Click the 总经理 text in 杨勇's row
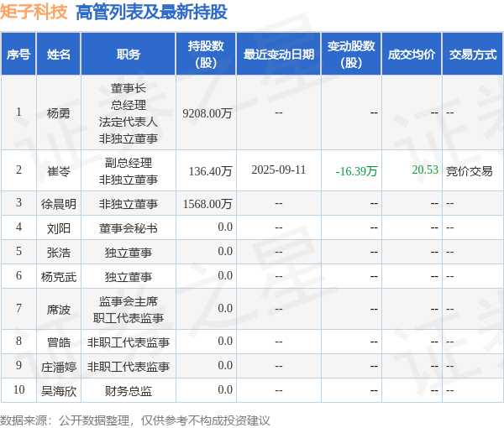Image resolution: width=504 pixels, height=428 pixels. [129, 105]
